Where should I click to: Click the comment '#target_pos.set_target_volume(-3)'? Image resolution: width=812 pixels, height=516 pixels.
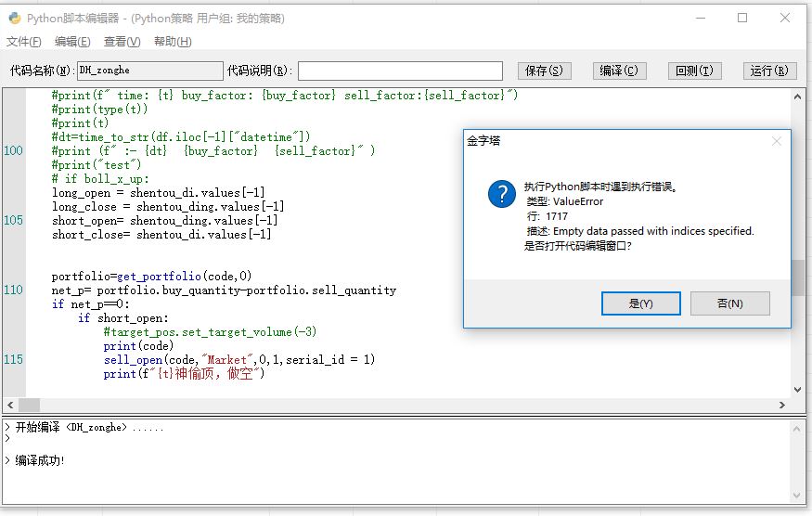(x=210, y=331)
